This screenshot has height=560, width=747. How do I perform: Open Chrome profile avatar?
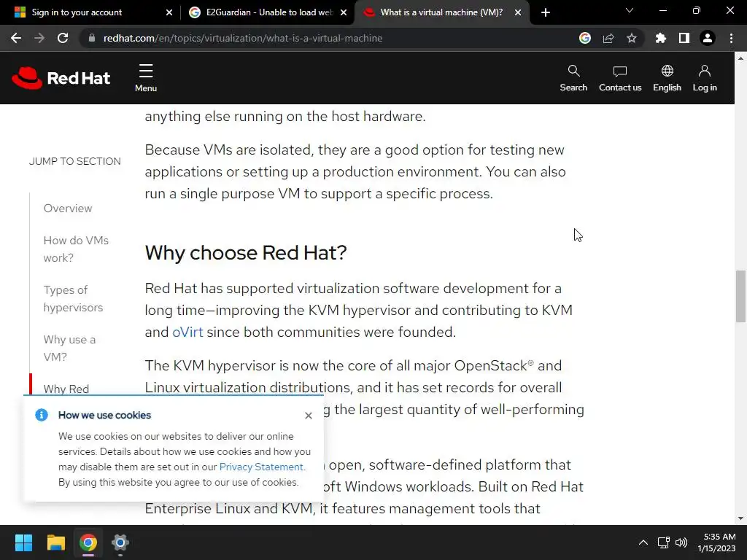(x=708, y=38)
